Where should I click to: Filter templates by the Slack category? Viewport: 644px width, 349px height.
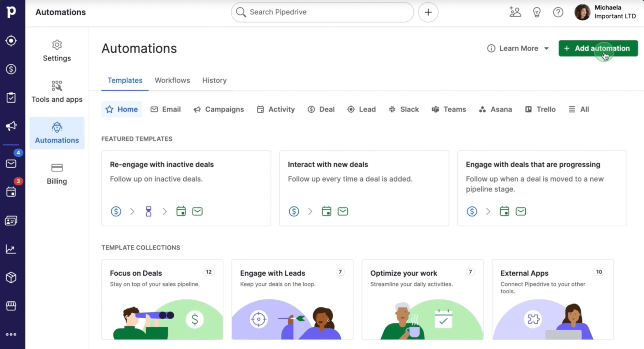404,109
